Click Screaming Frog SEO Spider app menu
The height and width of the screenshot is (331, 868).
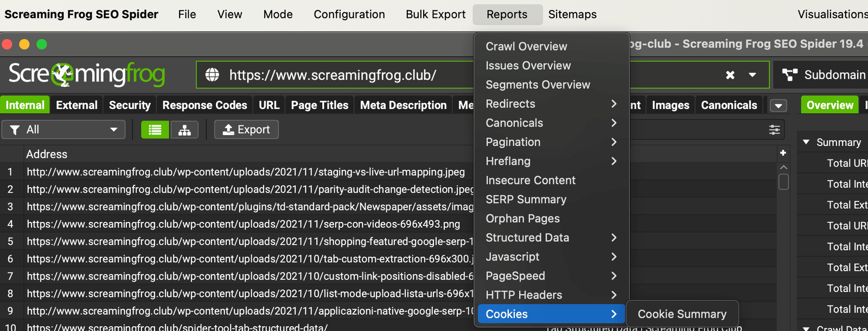81,15
